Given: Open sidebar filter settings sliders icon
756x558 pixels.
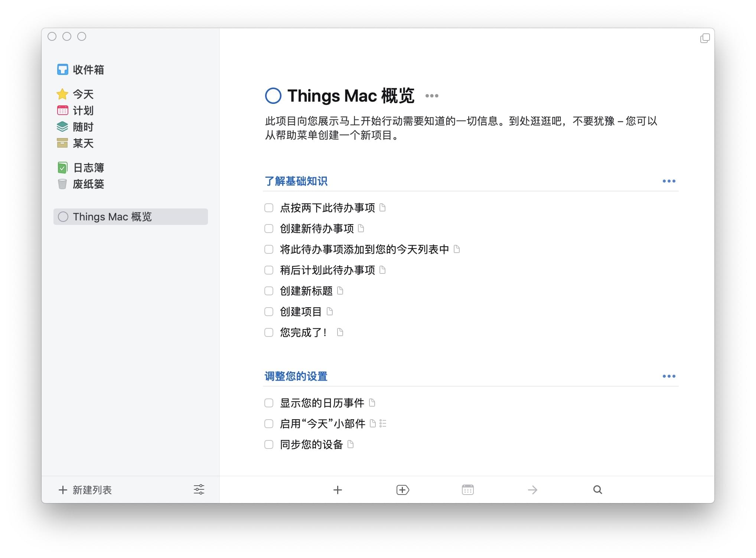Looking at the screenshot, I should pyautogui.click(x=199, y=490).
